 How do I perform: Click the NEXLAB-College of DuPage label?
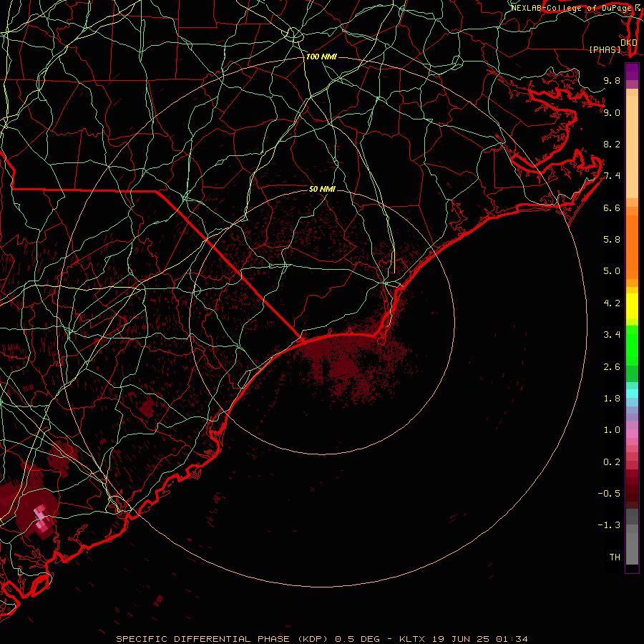(x=572, y=8)
